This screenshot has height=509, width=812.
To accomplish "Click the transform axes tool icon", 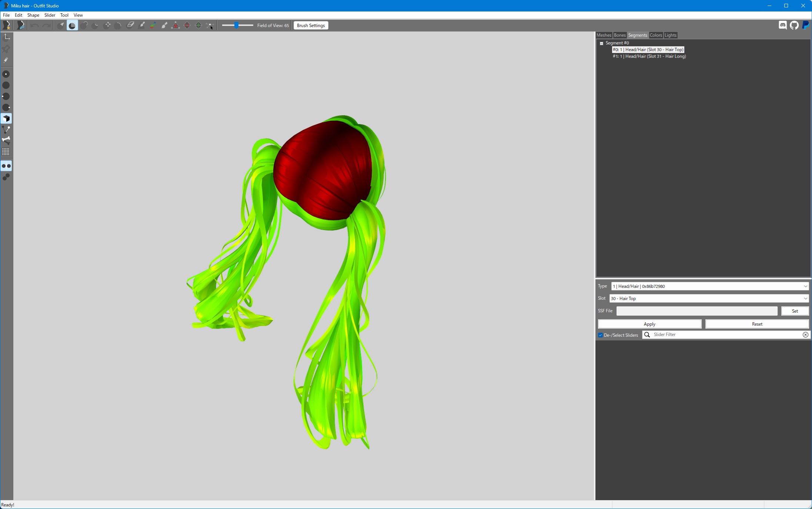I will pyautogui.click(x=6, y=37).
